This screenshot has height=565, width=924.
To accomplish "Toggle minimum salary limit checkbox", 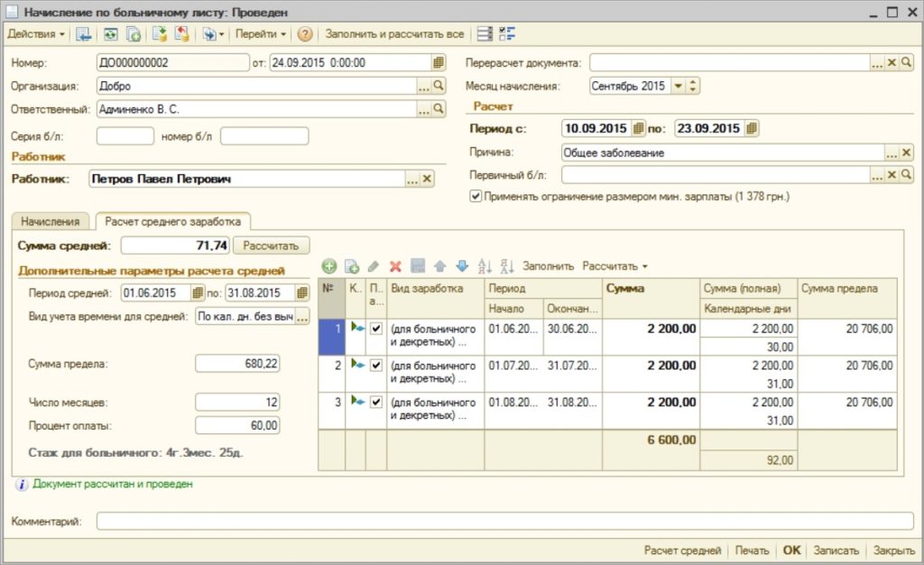I will [x=476, y=196].
